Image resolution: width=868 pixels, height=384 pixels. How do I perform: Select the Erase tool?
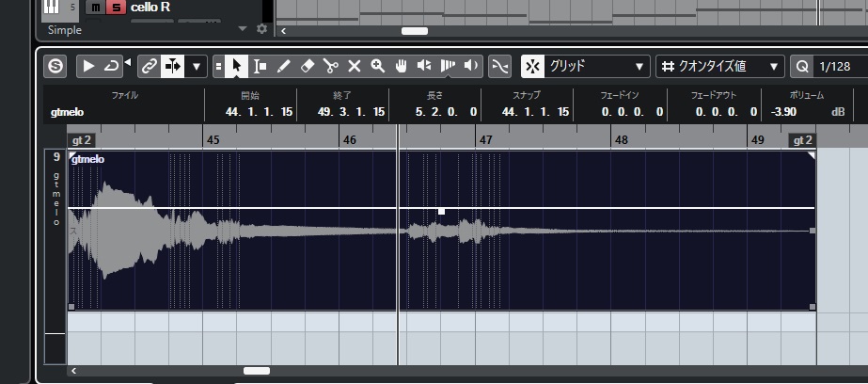pyautogui.click(x=307, y=66)
